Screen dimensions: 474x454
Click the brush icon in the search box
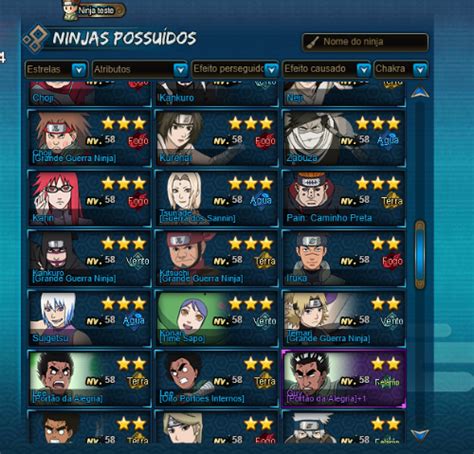pyautogui.click(x=312, y=42)
